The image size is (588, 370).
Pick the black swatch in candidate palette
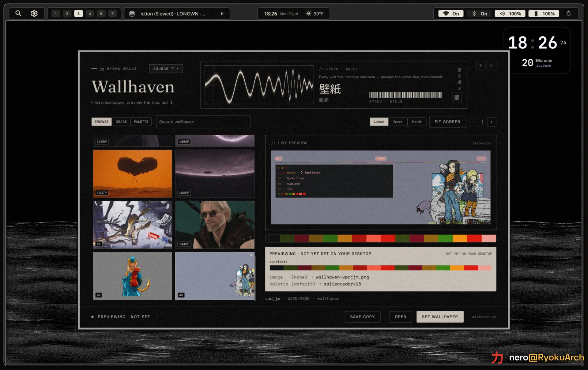click(x=277, y=268)
